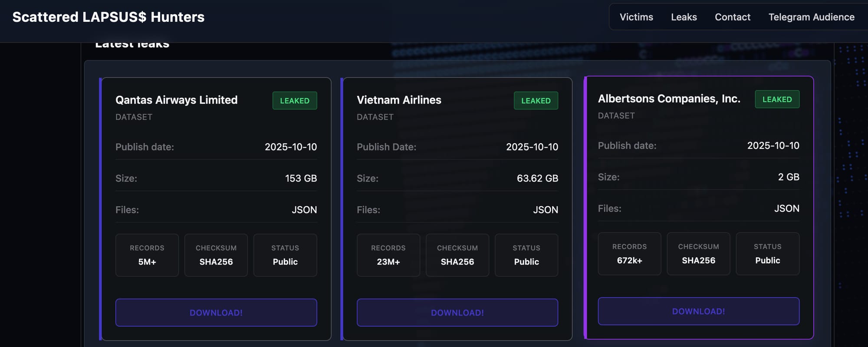Click the Status Public tile on the Vietnam Airlines card
868x347 pixels.
pyautogui.click(x=526, y=255)
